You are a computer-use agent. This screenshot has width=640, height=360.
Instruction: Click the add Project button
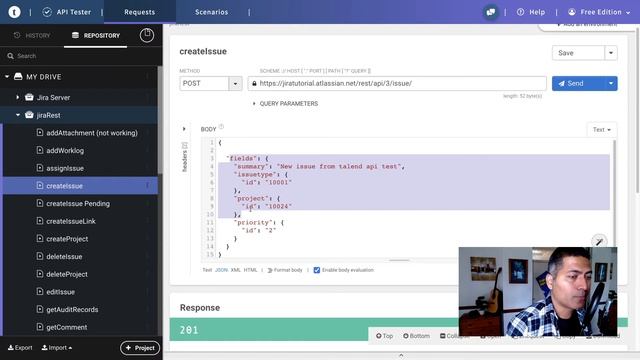(140, 348)
